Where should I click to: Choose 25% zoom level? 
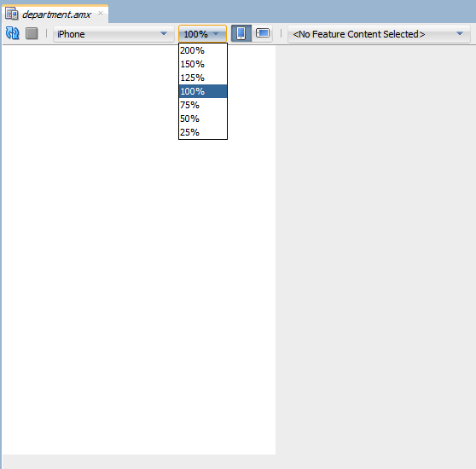click(x=203, y=132)
